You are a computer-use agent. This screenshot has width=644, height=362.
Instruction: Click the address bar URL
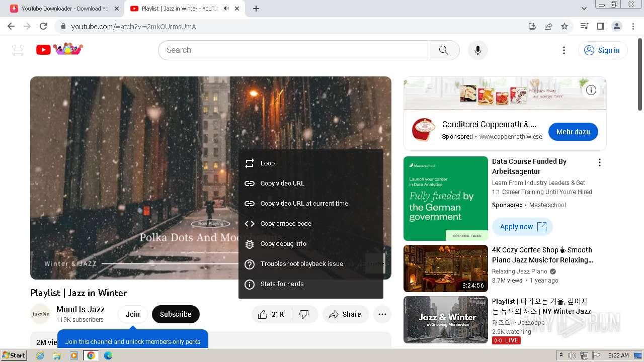click(133, 26)
